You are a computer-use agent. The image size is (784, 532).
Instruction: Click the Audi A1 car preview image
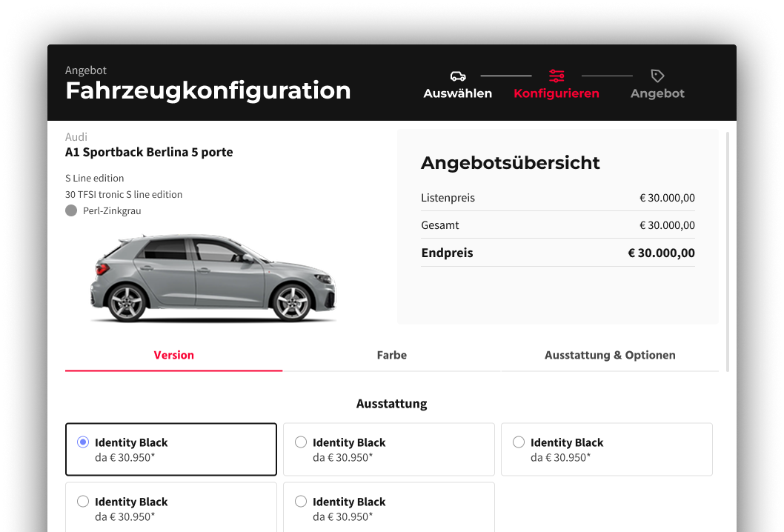[x=213, y=278]
